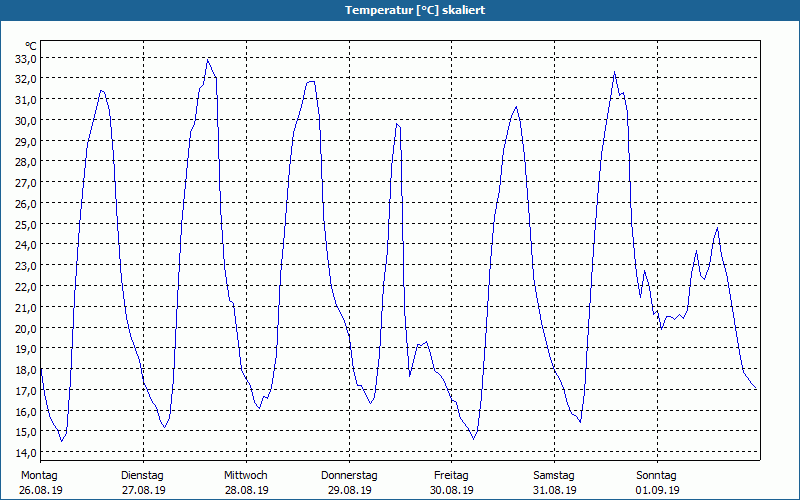Image resolution: width=800 pixels, height=500 pixels.
Task: Select the 23,0 axis value
Action: point(26,266)
